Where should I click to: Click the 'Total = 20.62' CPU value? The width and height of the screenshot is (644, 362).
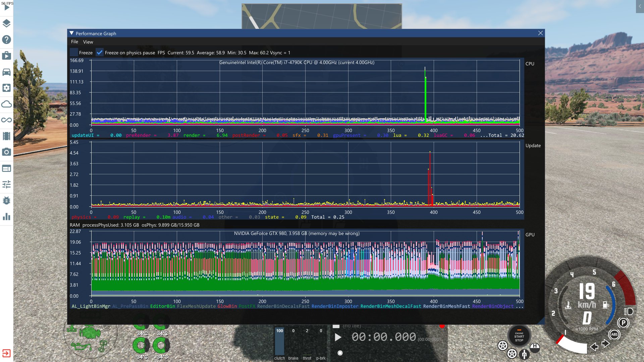pos(506,135)
